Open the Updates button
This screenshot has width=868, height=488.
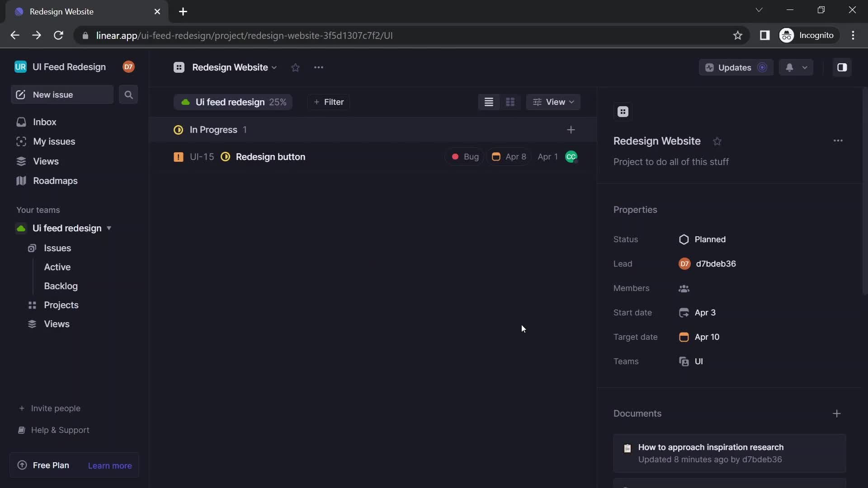(736, 67)
